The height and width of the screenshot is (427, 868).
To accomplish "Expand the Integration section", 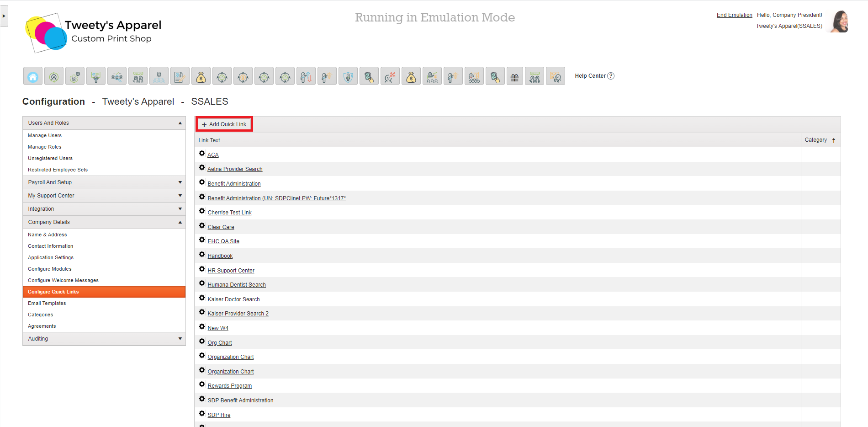I will (180, 209).
